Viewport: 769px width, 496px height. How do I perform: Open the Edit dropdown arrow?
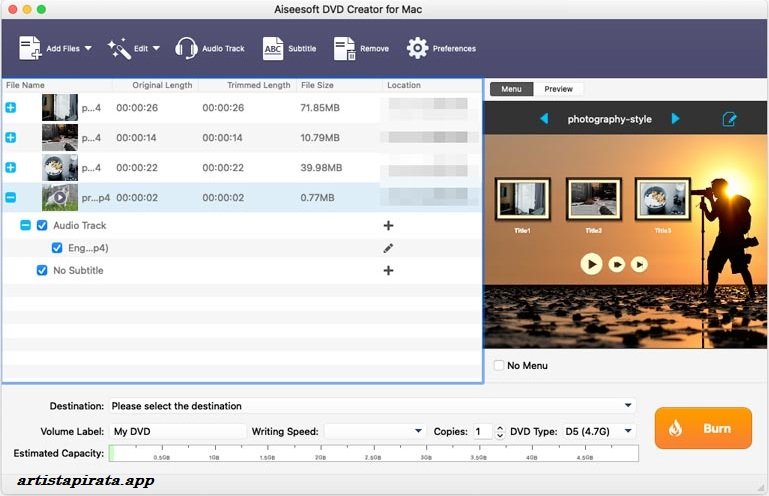point(156,48)
